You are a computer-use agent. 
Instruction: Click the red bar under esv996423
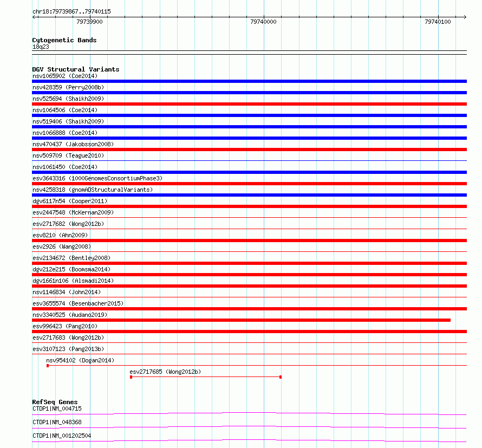tap(249, 332)
